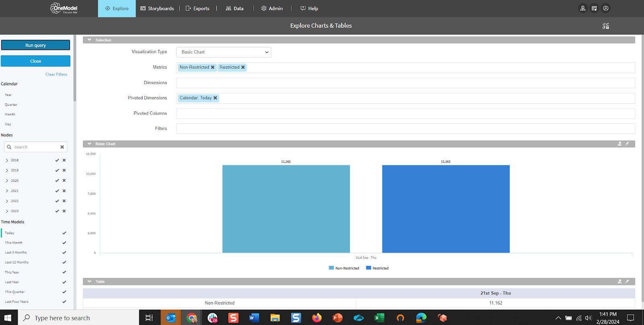The width and height of the screenshot is (644, 325).
Task: Toggle the checkmark next to This Year
Action: 64,272
